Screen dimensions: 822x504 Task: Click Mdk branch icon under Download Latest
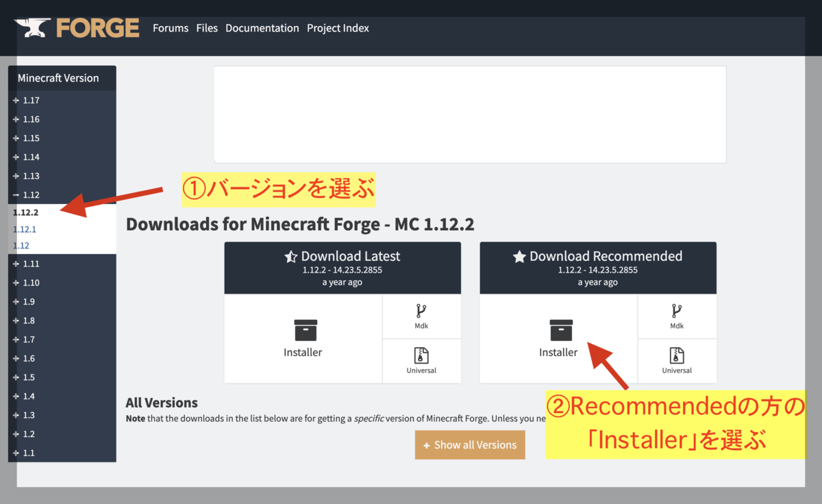click(421, 311)
